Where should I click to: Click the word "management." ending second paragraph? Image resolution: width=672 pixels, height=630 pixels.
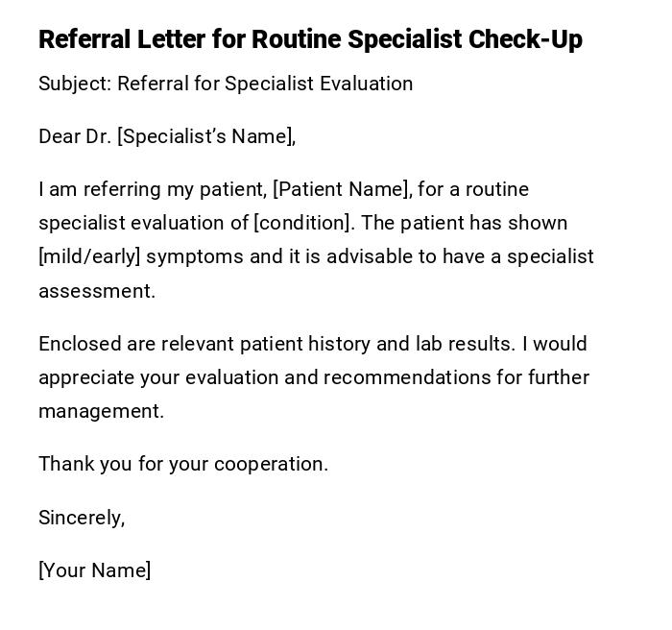tap(102, 411)
